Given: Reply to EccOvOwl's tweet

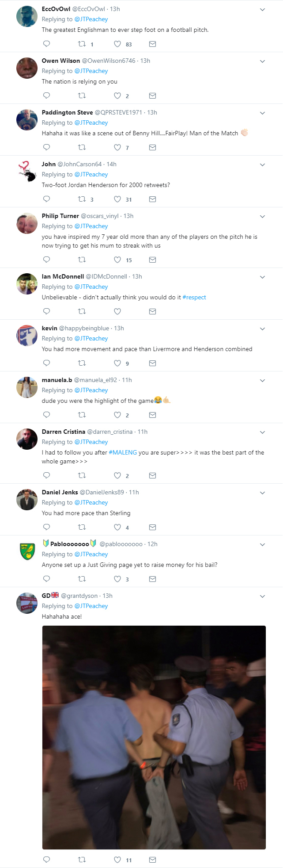Looking at the screenshot, I should point(46,44).
